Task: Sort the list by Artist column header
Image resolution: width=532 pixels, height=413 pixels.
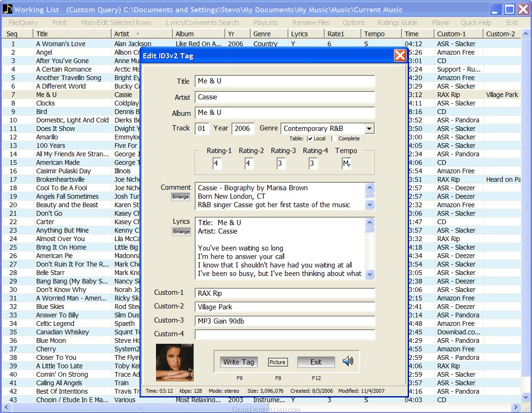Action: coord(142,34)
